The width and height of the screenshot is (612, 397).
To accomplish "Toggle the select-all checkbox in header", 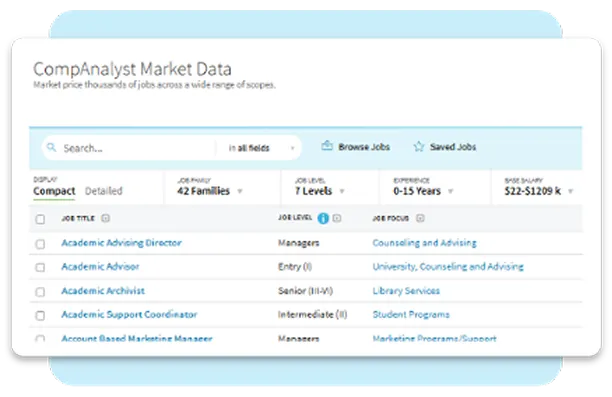I will [40, 219].
